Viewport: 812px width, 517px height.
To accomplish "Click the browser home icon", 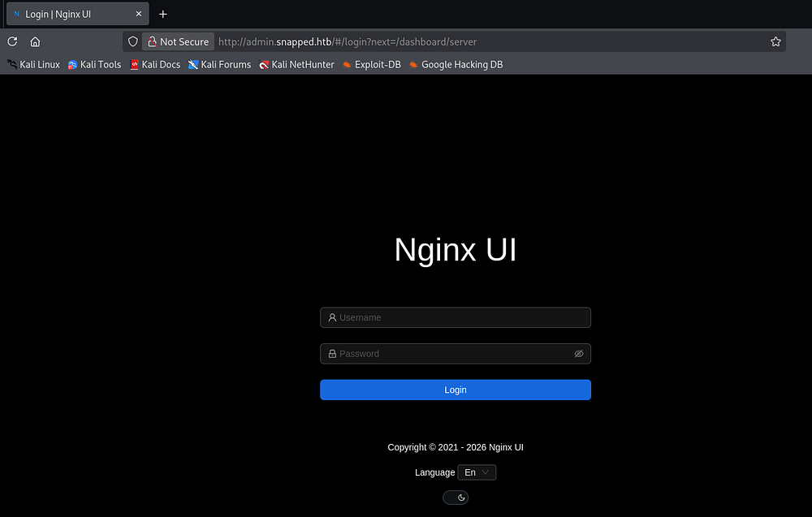I will point(35,41).
